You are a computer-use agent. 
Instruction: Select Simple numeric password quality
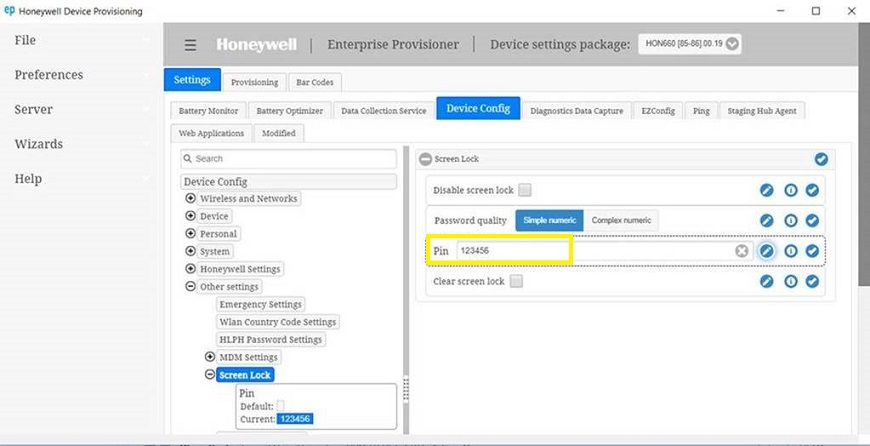coord(549,220)
